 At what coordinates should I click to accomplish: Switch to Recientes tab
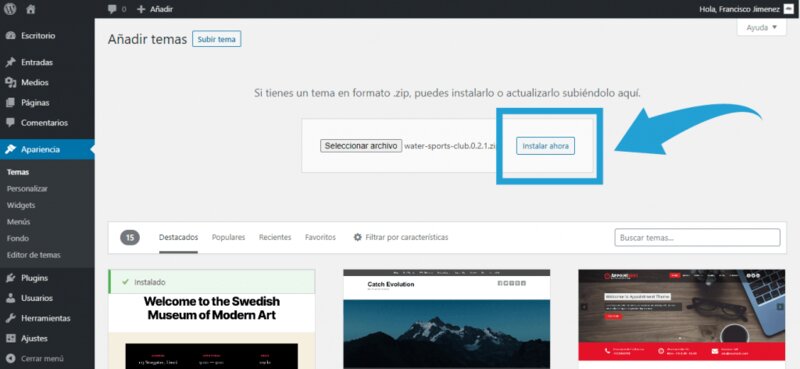click(275, 237)
